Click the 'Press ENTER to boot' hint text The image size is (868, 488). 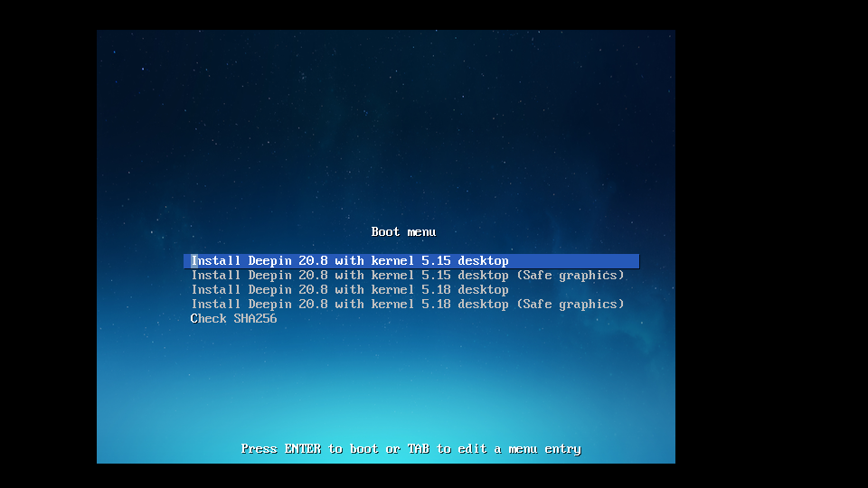[x=410, y=449]
